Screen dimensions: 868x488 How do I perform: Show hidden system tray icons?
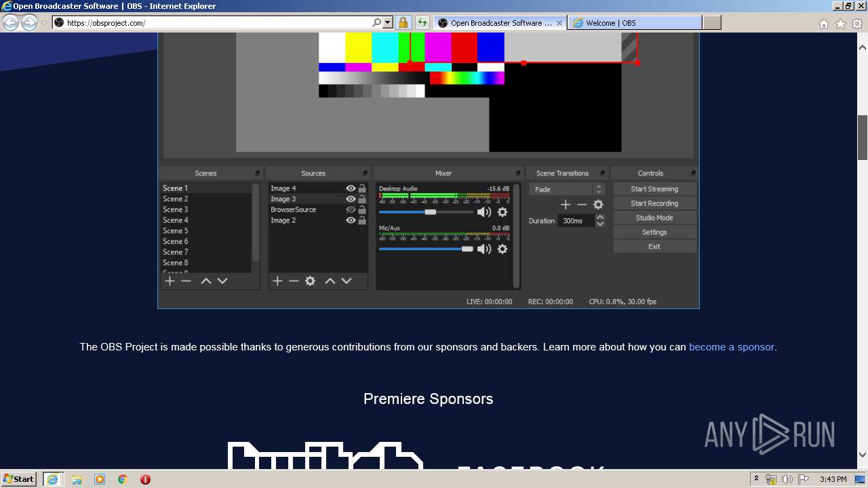(x=756, y=479)
